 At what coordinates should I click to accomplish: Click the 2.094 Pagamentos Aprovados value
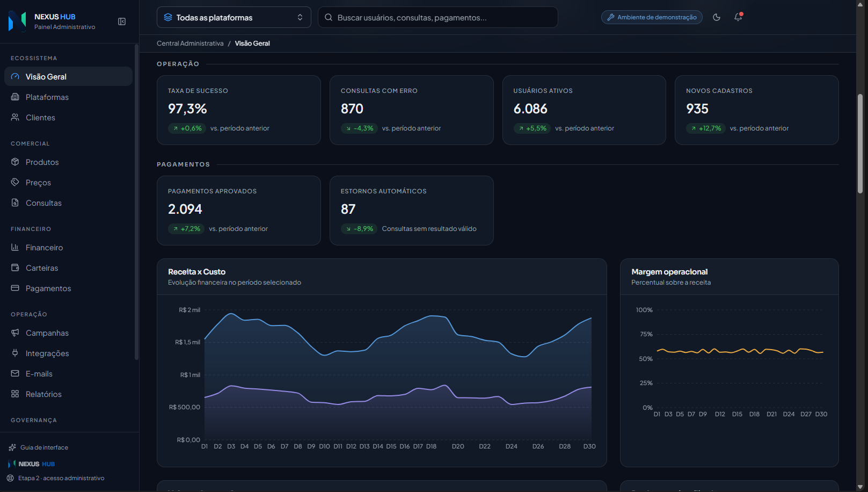tap(185, 209)
